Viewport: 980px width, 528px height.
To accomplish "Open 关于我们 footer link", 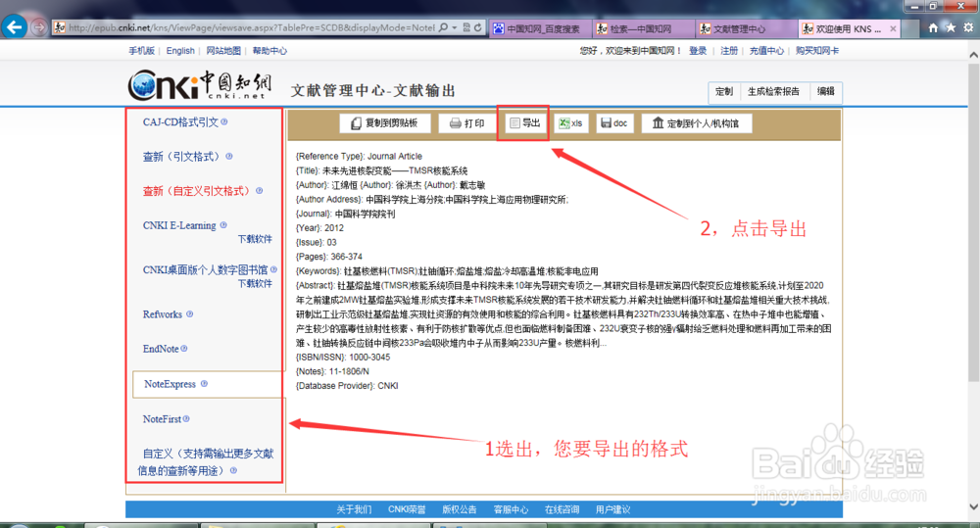I will [354, 509].
